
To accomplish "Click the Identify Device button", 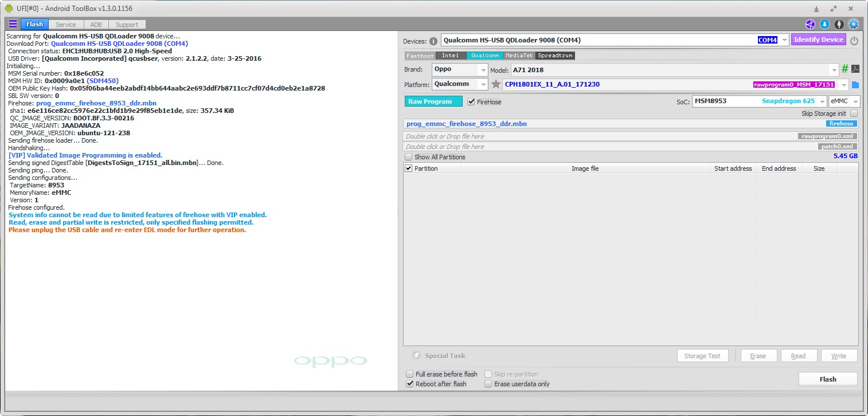I will point(819,40).
